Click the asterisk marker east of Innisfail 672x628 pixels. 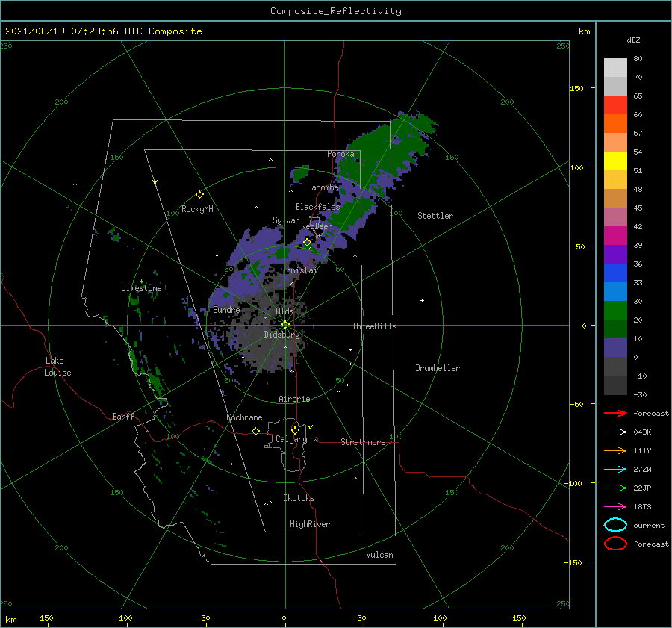pos(355,256)
